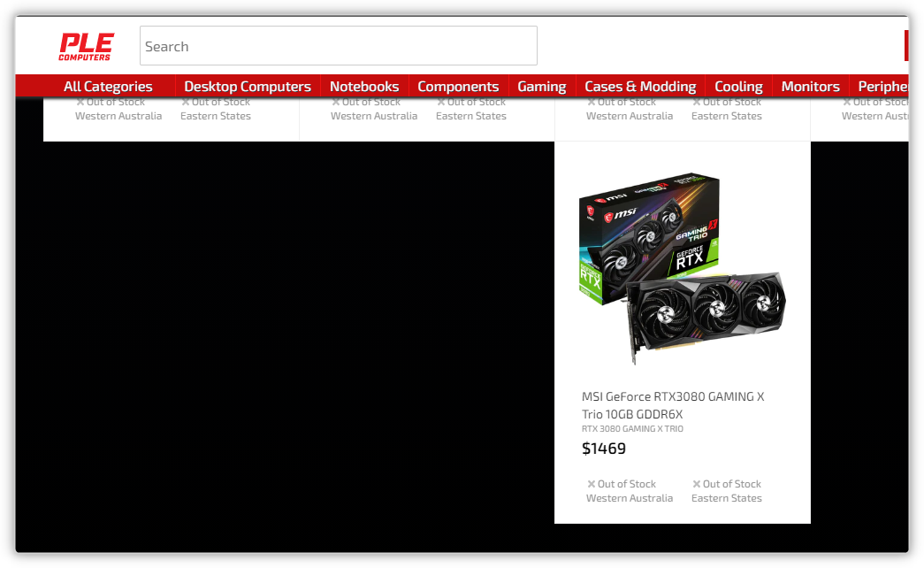Image resolution: width=924 pixels, height=568 pixels.
Task: Open the All Categories menu
Action: click(108, 86)
